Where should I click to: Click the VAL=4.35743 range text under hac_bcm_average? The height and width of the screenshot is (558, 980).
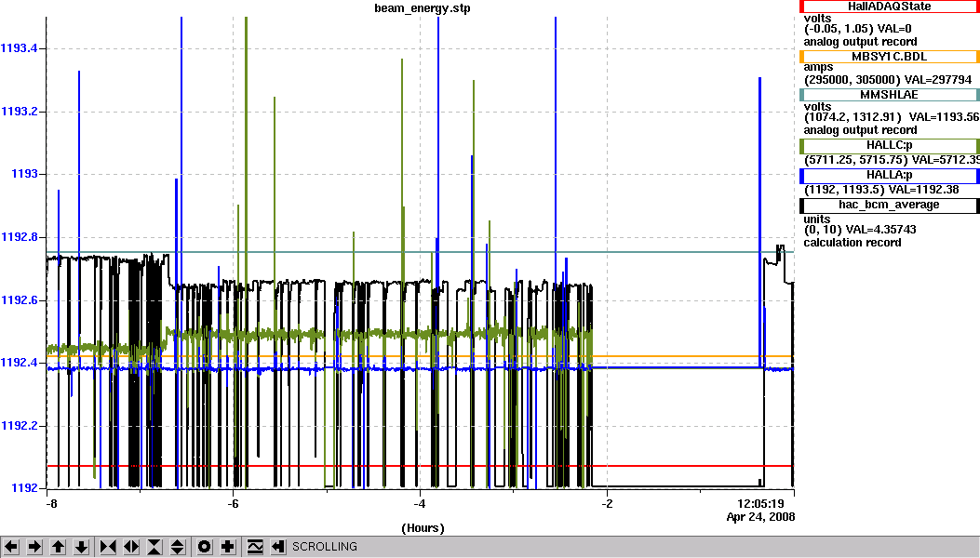860,230
